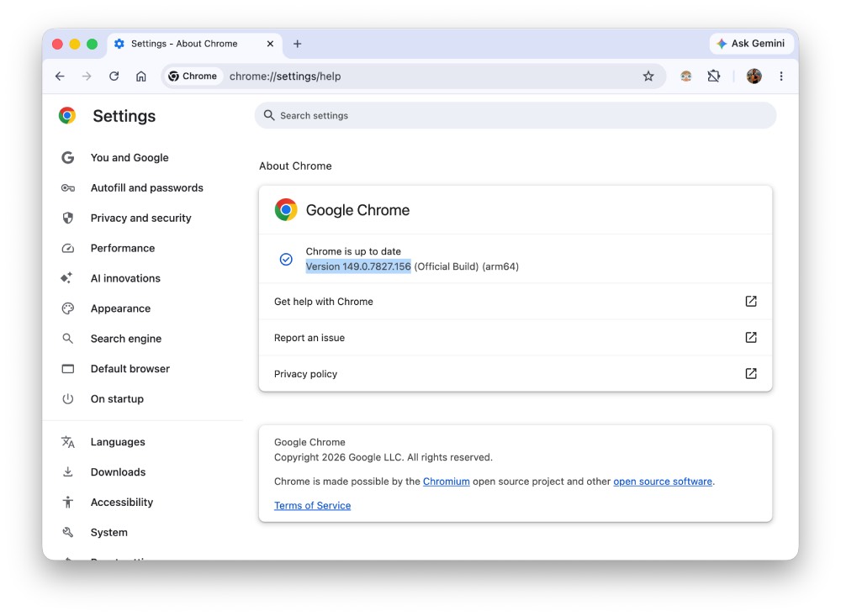This screenshot has height=616, width=841.
Task: Open the three-dot Chrome menu
Action: (x=781, y=76)
